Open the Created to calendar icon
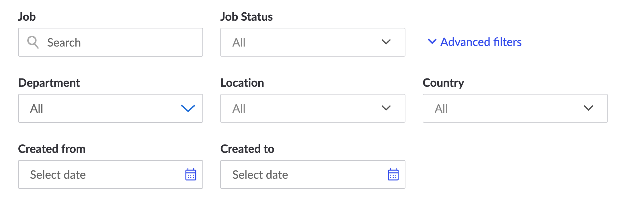The image size is (644, 200). (x=393, y=174)
